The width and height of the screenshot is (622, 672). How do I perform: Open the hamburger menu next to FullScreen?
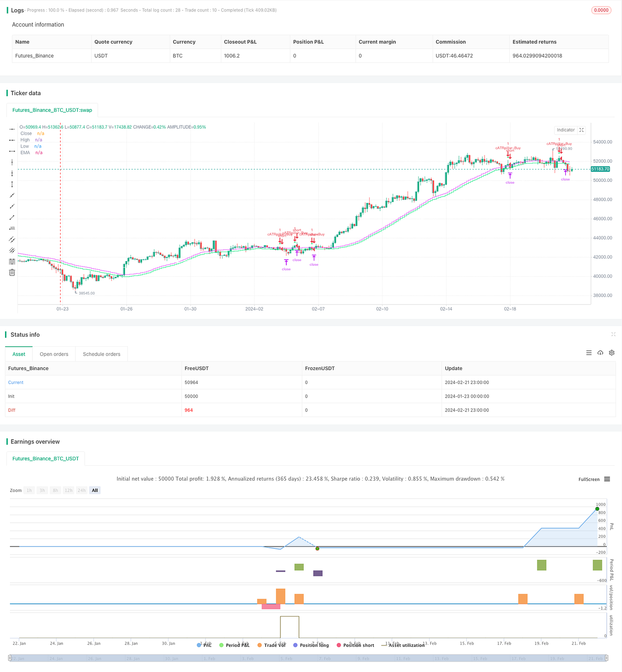pyautogui.click(x=607, y=479)
